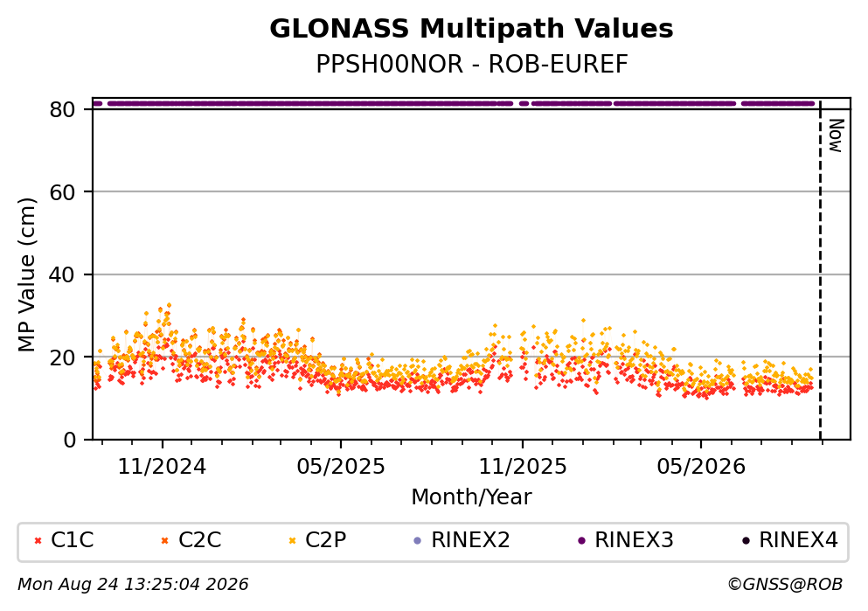Click the RINEX3 purple legend dot
The height and width of the screenshot is (611, 868).
pyautogui.click(x=581, y=541)
